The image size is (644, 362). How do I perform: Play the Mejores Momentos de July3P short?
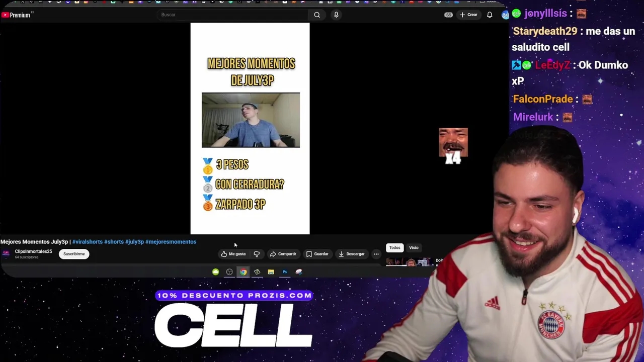click(250, 129)
